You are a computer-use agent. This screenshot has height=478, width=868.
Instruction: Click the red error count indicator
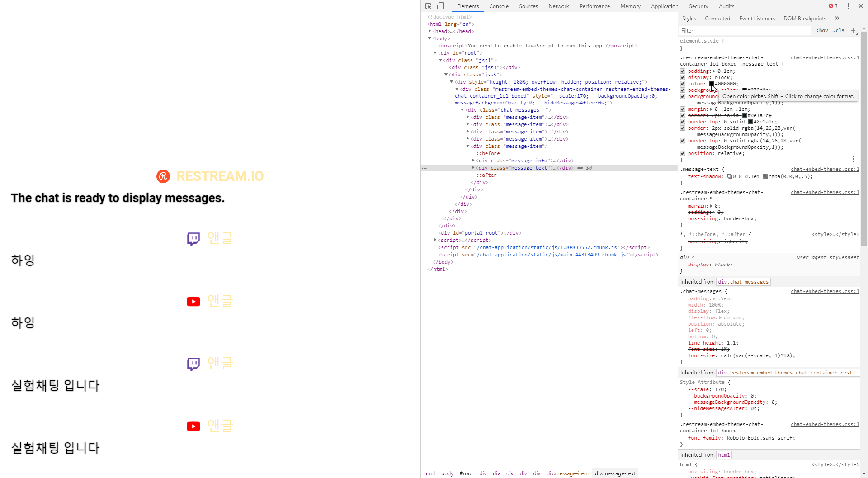coord(833,6)
